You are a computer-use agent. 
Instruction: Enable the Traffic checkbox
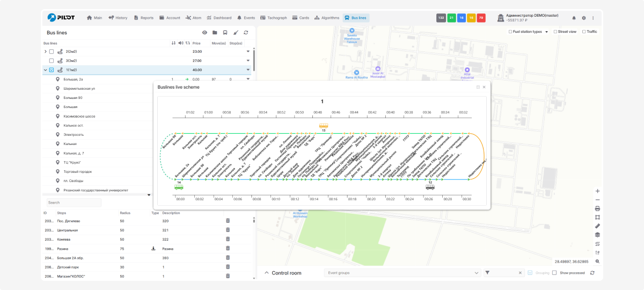point(583,32)
